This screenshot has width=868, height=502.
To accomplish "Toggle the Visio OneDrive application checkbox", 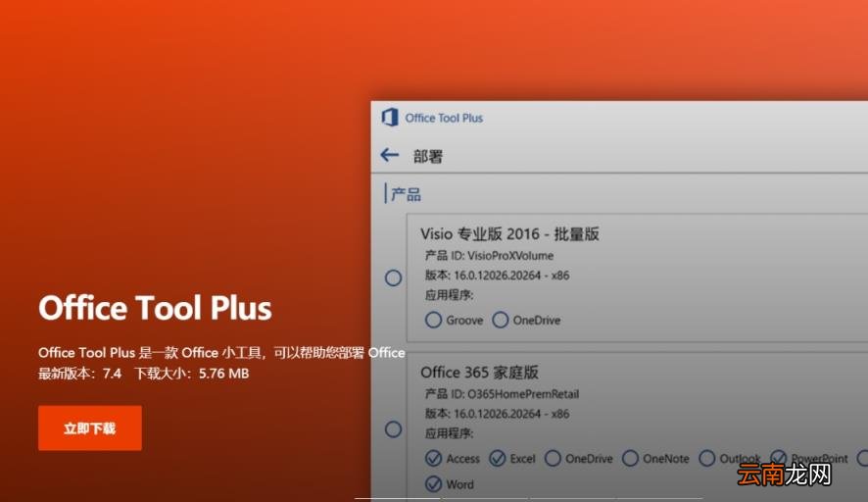I will coord(501,320).
